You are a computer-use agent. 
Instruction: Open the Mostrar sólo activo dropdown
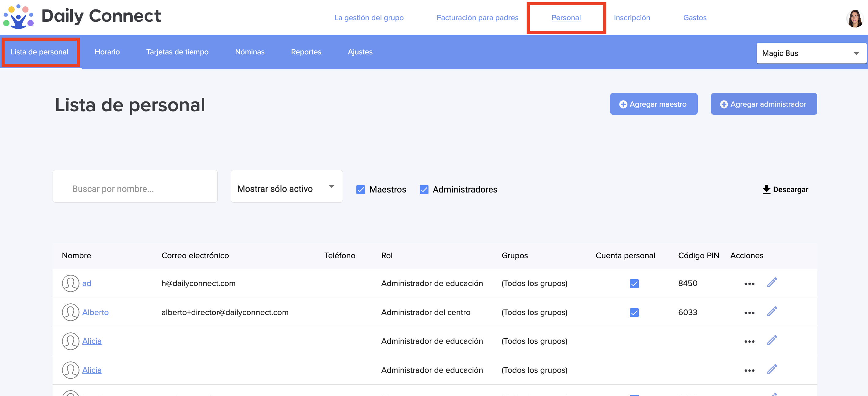point(286,187)
